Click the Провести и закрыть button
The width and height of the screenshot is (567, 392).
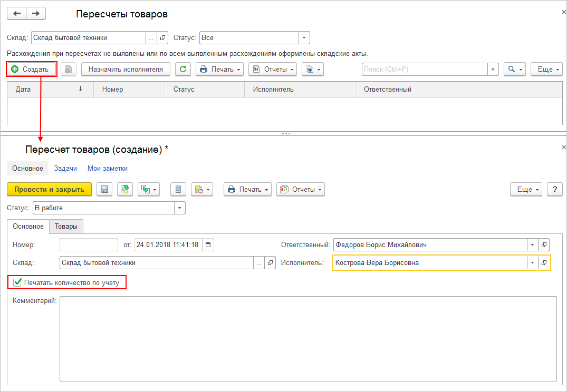click(x=49, y=189)
